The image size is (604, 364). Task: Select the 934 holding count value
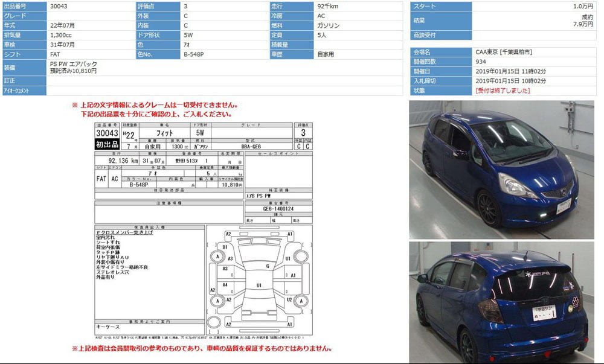[480, 62]
